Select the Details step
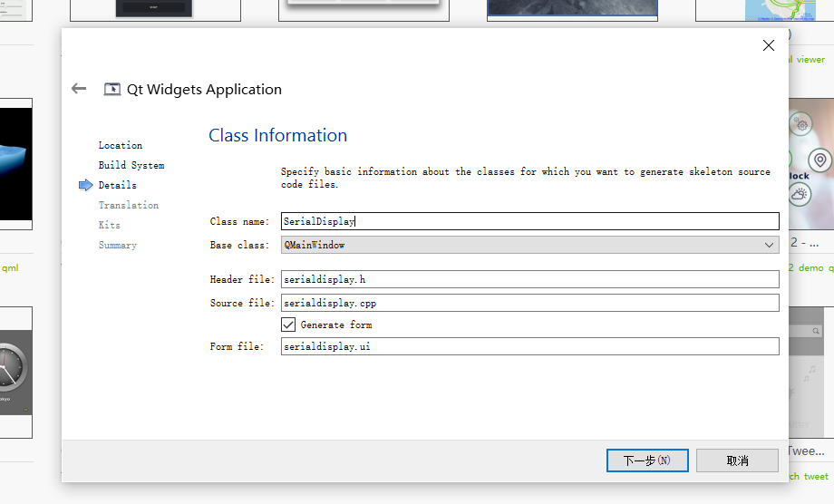The height and width of the screenshot is (504, 834). (x=118, y=185)
